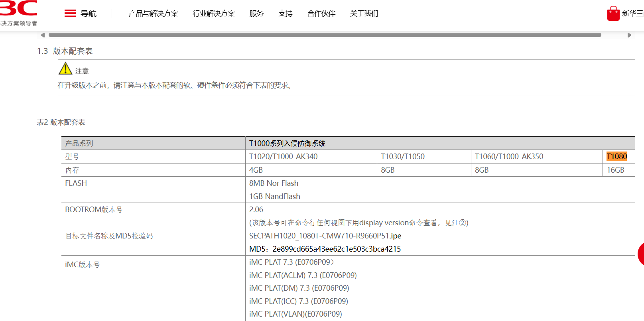This screenshot has width=644, height=321.
Task: Open the 产品与解决方案 menu
Action: (x=154, y=14)
